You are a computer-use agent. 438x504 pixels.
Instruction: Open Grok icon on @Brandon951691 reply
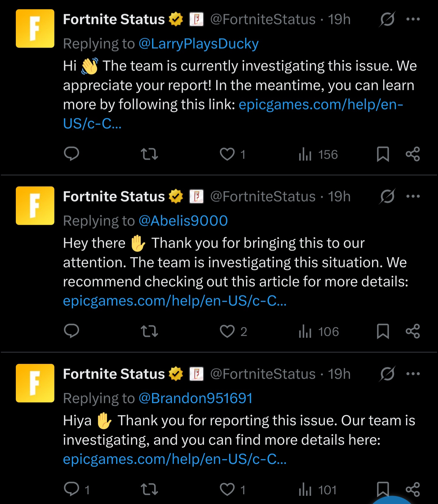tap(387, 374)
